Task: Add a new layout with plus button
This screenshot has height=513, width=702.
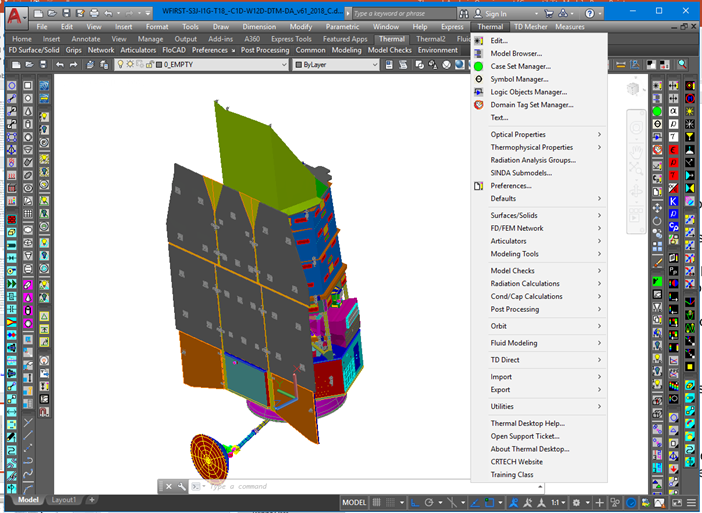Action: (92, 500)
